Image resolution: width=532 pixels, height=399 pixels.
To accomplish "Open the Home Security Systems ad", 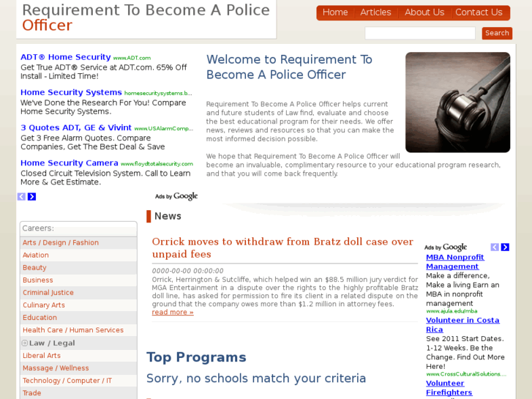I will [71, 92].
